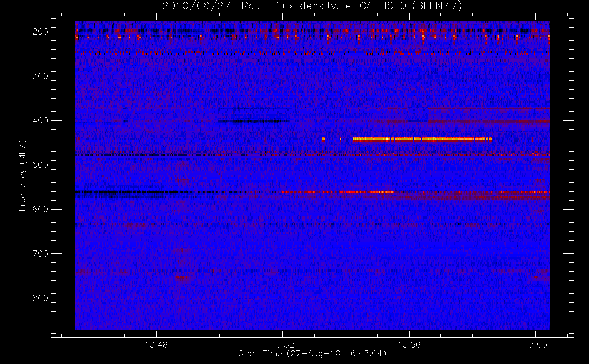
Task: Click the 200 frequency tick label
Action: point(40,32)
